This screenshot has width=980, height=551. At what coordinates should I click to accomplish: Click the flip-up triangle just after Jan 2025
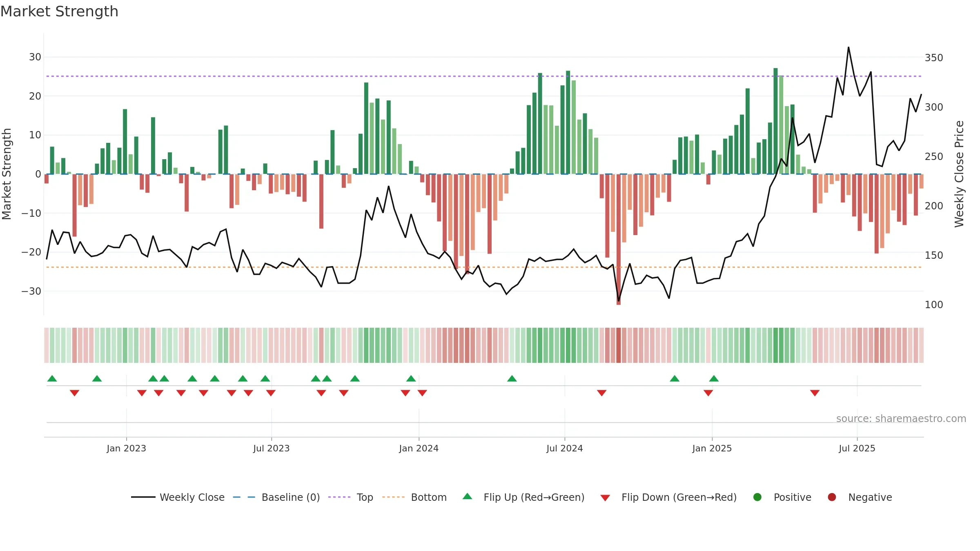tap(714, 378)
